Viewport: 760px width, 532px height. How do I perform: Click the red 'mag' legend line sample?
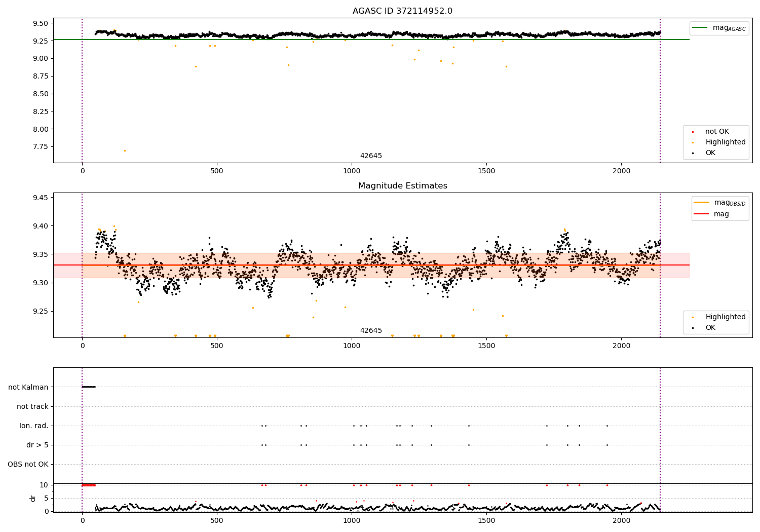point(701,214)
